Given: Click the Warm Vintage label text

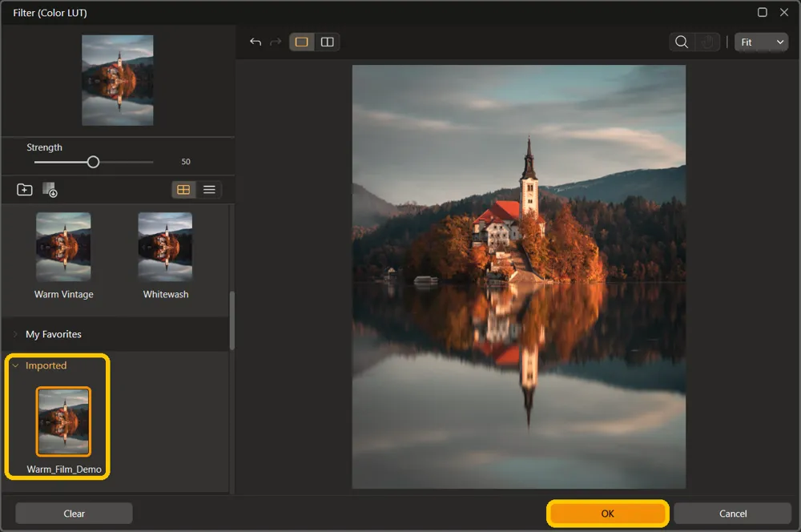Looking at the screenshot, I should click(x=64, y=294).
